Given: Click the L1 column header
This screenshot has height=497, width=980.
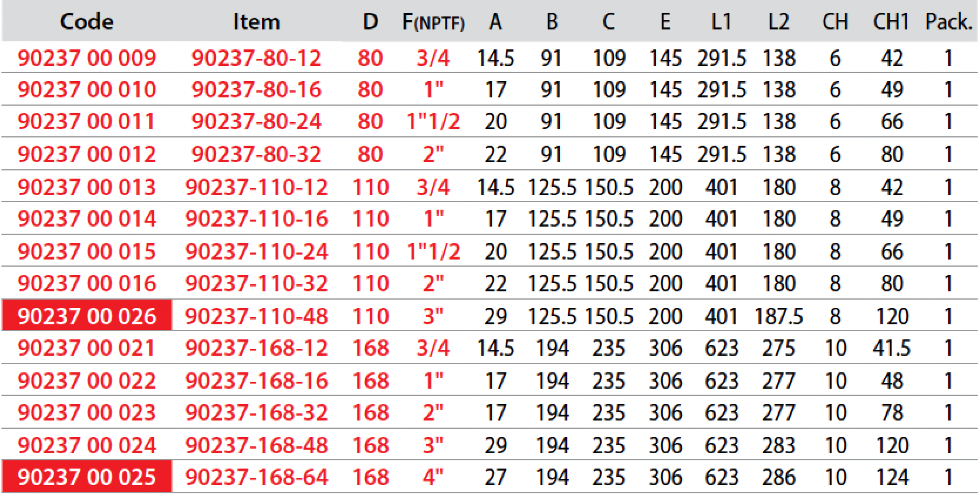Looking at the screenshot, I should tap(721, 22).
